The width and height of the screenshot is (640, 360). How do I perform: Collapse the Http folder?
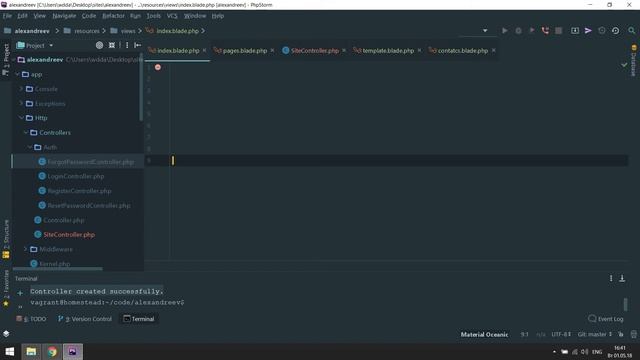coord(21,118)
